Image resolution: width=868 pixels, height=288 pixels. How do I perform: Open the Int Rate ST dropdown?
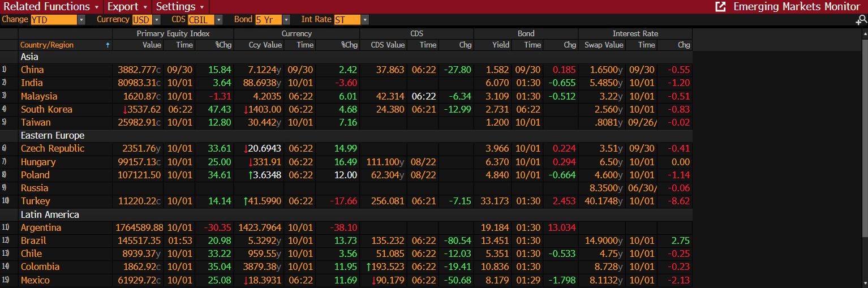tap(365, 20)
